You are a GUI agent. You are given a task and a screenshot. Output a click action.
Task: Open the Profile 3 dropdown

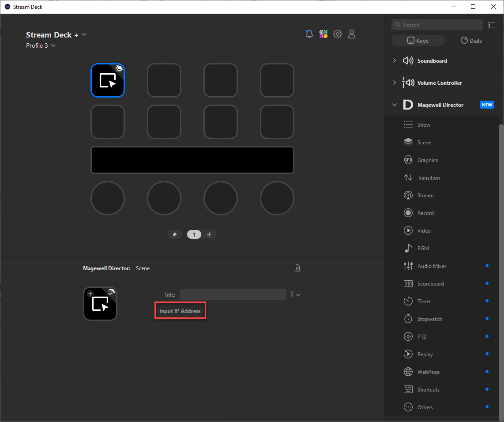pyautogui.click(x=53, y=45)
